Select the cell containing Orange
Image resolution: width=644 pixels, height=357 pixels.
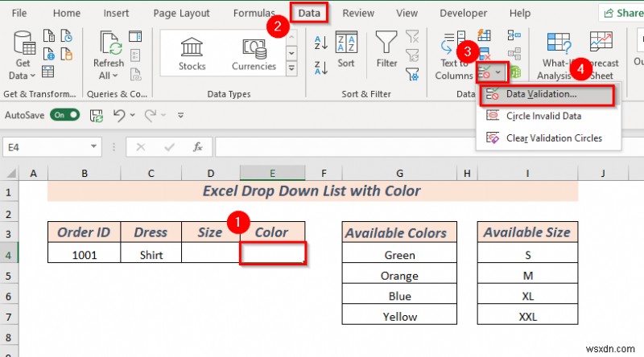399,276
